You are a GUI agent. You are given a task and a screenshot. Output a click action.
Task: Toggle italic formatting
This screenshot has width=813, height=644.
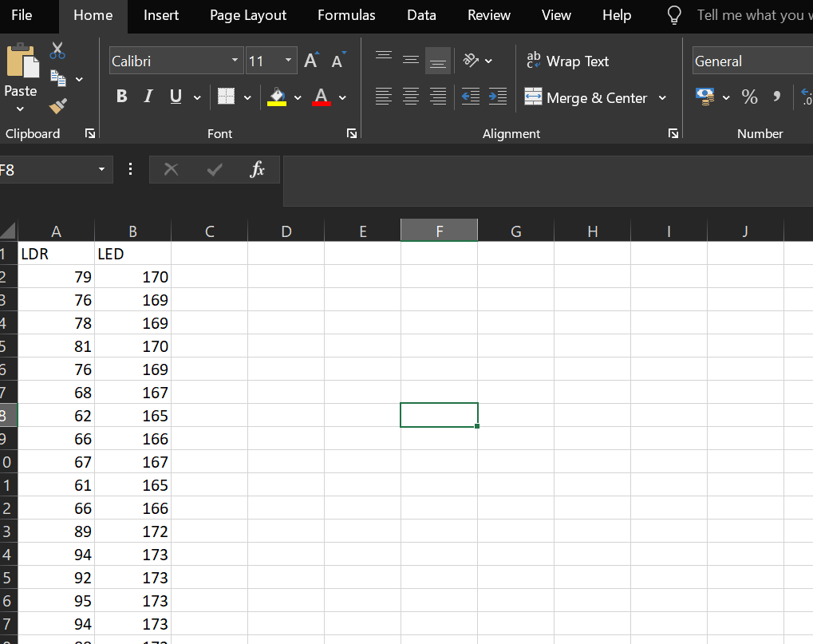point(148,97)
